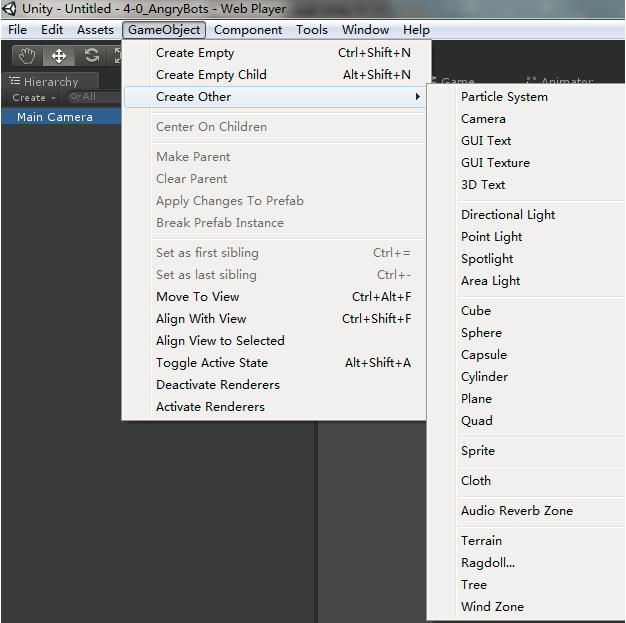Open the Help menu

(416, 30)
